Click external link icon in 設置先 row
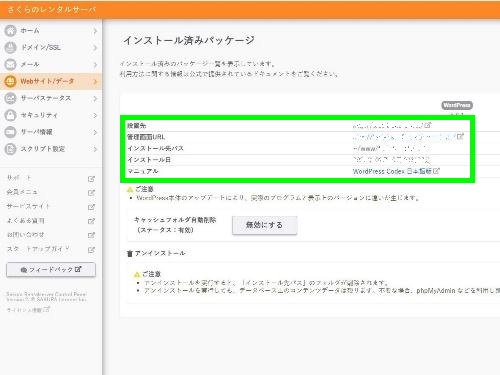 tap(428, 125)
